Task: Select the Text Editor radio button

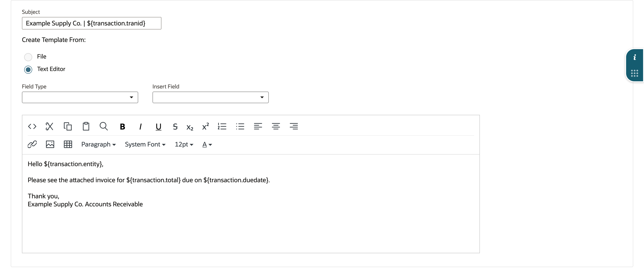Action: tap(28, 69)
